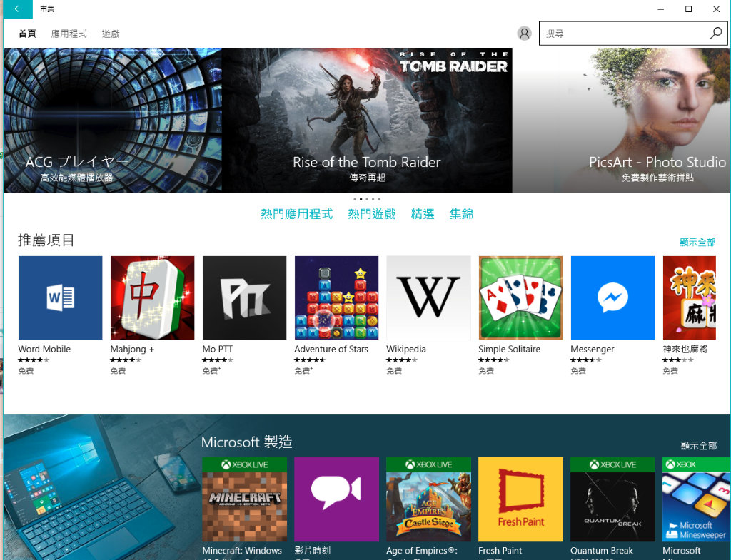Screen dimensions: 731x560
Task: Open Age of Empires Castle Siege tile
Action: pos(428,499)
